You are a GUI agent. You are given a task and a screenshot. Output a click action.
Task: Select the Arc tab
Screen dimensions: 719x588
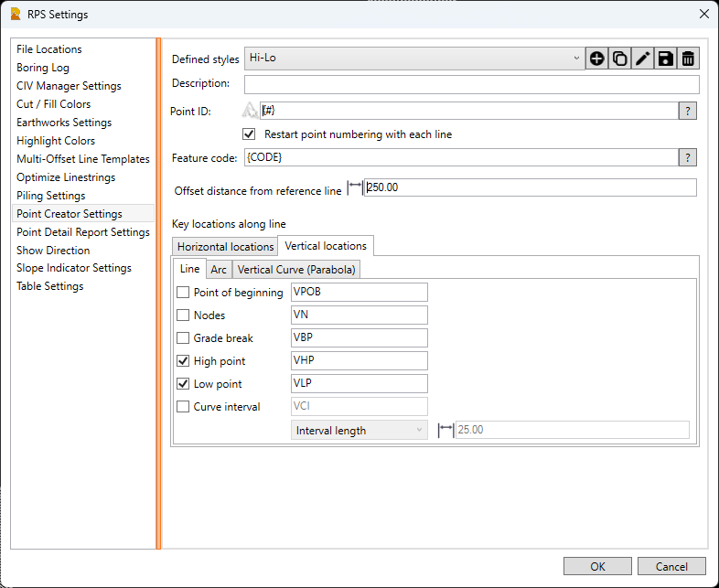point(219,270)
